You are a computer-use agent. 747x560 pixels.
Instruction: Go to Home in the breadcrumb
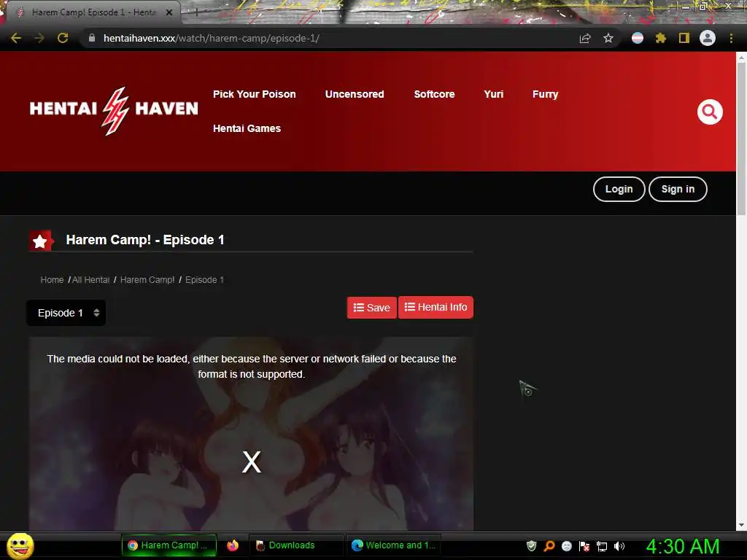point(52,280)
